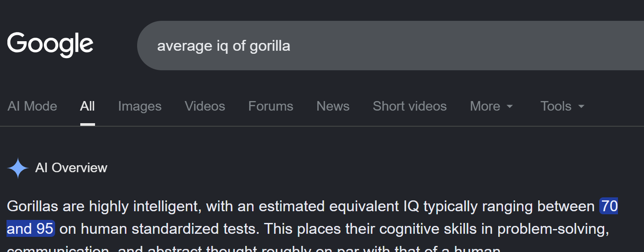Click the highlighted 'and 95' text
The image size is (644, 252).
(30, 229)
